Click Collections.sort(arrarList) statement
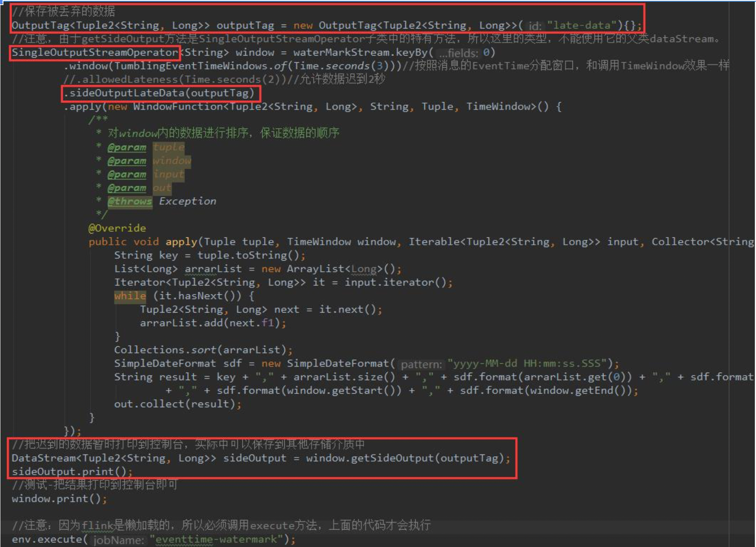Image resolution: width=756 pixels, height=547 pixels. coord(203,350)
